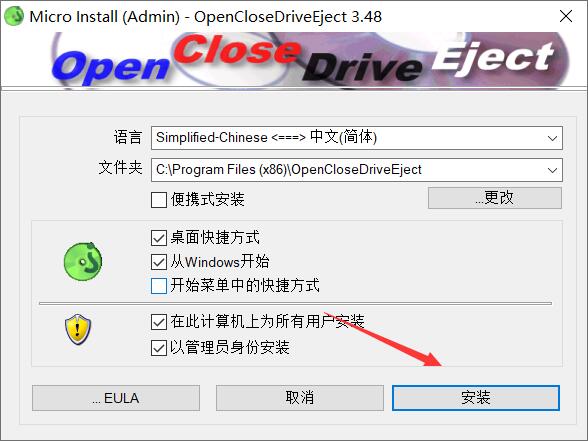This screenshot has height=441, width=588.
Task: Click the install folder path field
Action: (x=357, y=170)
